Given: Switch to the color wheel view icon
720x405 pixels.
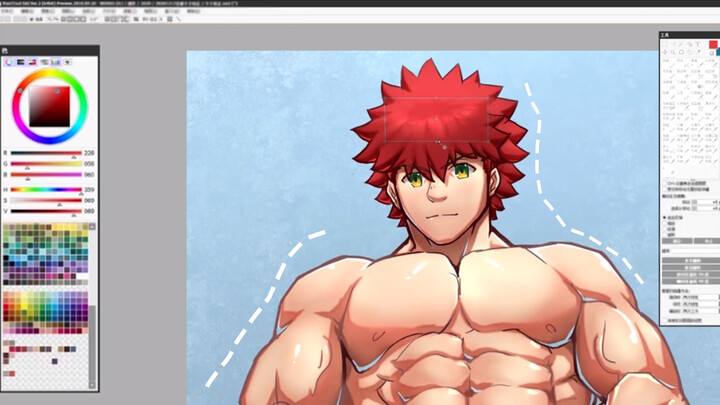Looking at the screenshot, I should (9, 62).
